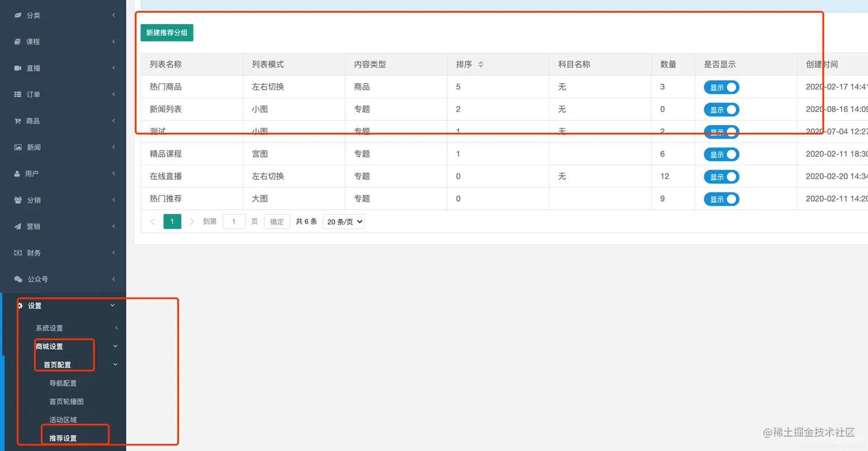Click the person icon beside 用户

[17, 174]
